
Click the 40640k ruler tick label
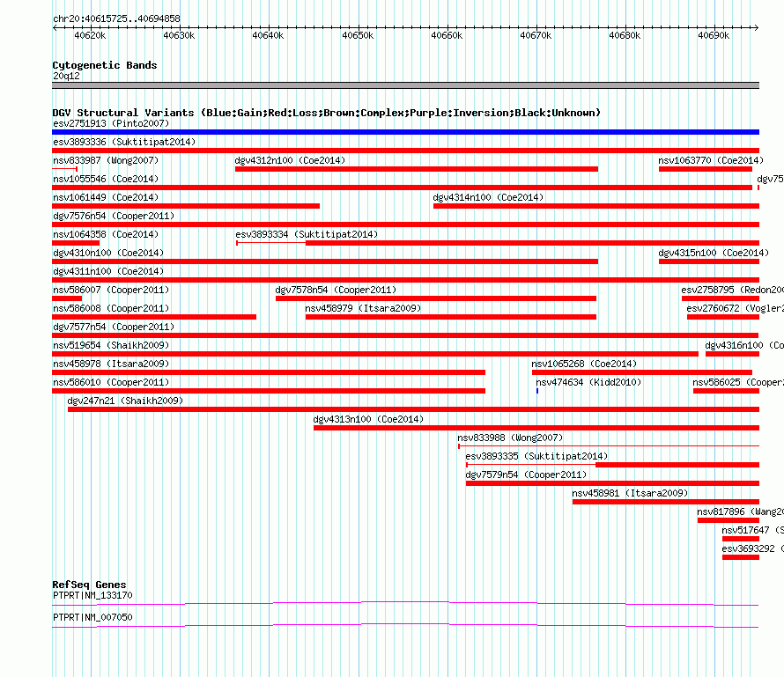pyautogui.click(x=268, y=35)
